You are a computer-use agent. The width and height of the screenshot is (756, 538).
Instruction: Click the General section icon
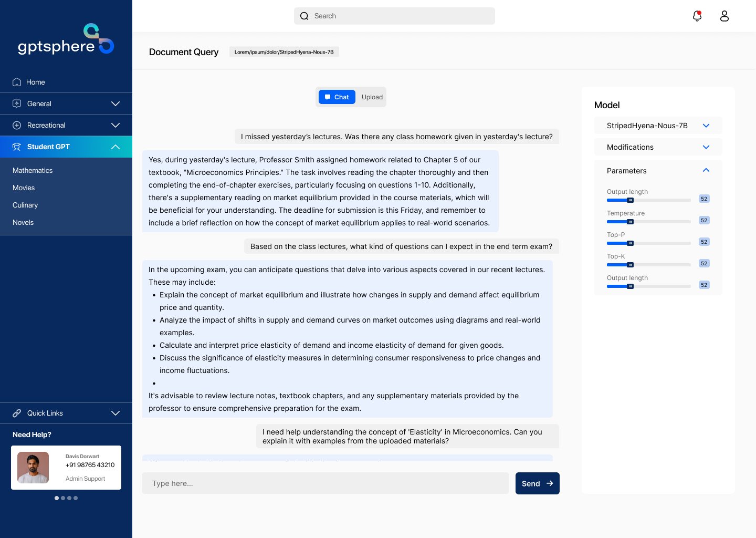click(17, 104)
